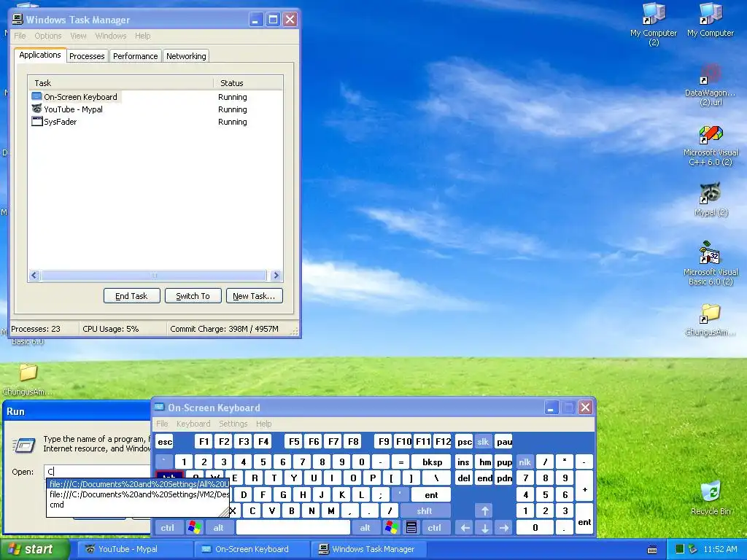This screenshot has height=560, width=747.
Task: Click keyboard icon in system tray
Action: [652, 550]
